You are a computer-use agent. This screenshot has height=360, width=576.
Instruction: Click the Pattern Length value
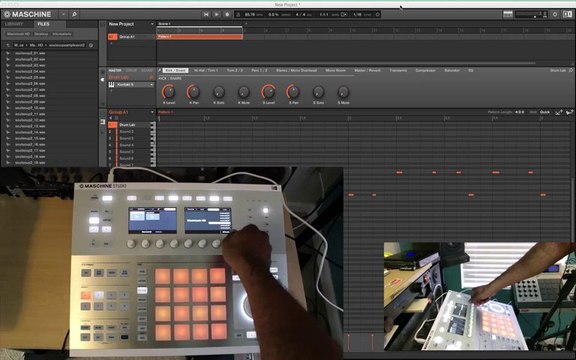pyautogui.click(x=519, y=112)
